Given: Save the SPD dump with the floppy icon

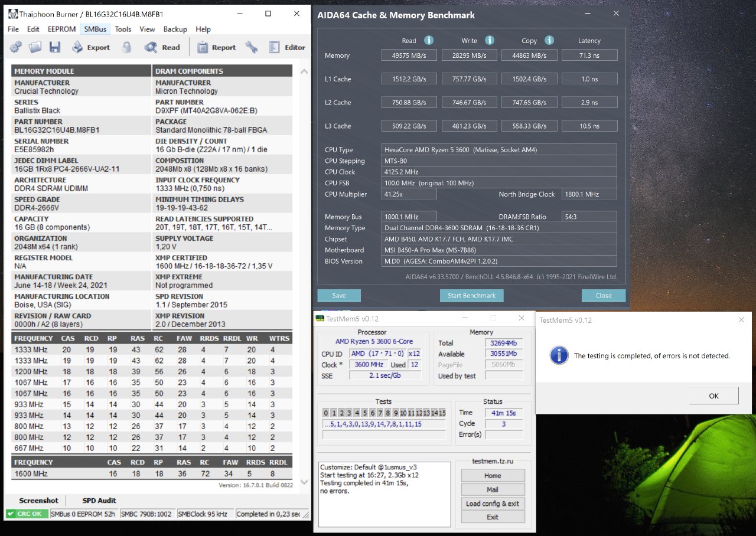Looking at the screenshot, I should tap(55, 47).
